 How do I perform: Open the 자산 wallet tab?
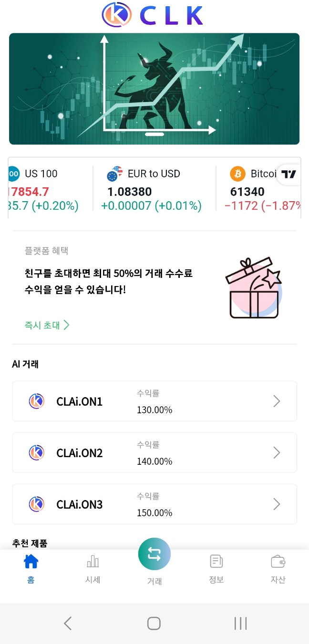click(278, 569)
